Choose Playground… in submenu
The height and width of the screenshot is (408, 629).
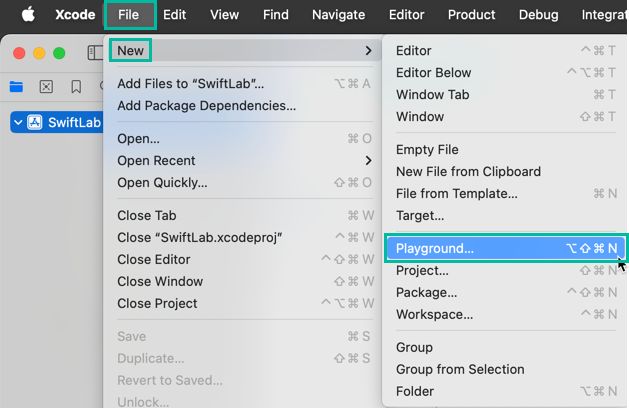(x=505, y=249)
